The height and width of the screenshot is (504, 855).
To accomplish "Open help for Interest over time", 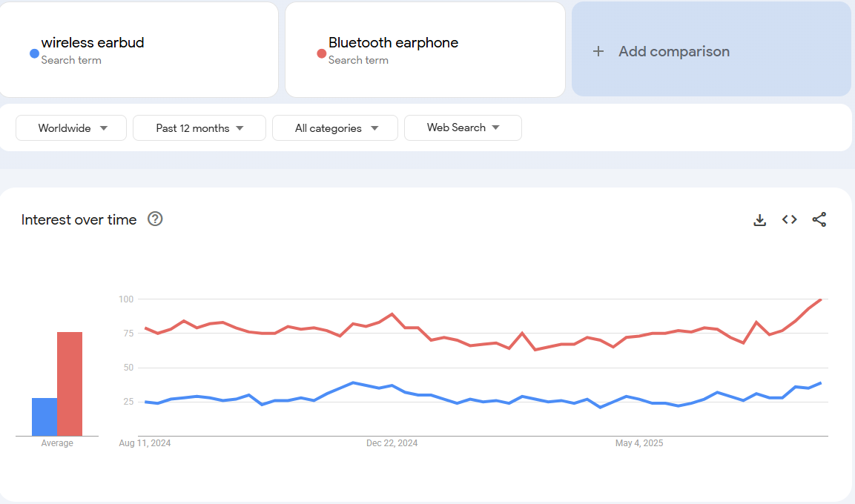I will [x=154, y=219].
